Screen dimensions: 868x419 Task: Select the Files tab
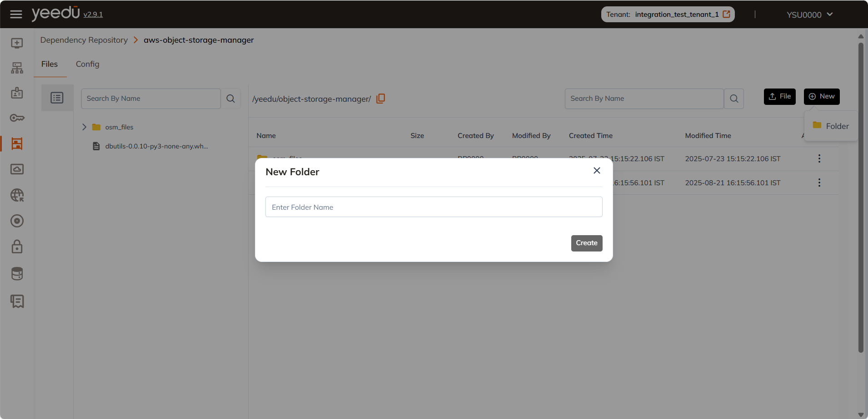(50, 64)
